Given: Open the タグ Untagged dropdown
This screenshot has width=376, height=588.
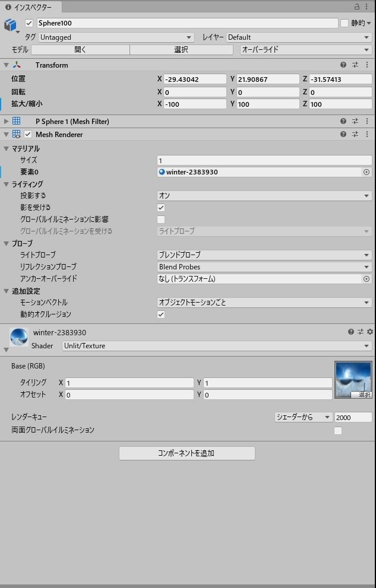Looking at the screenshot, I should click(116, 37).
